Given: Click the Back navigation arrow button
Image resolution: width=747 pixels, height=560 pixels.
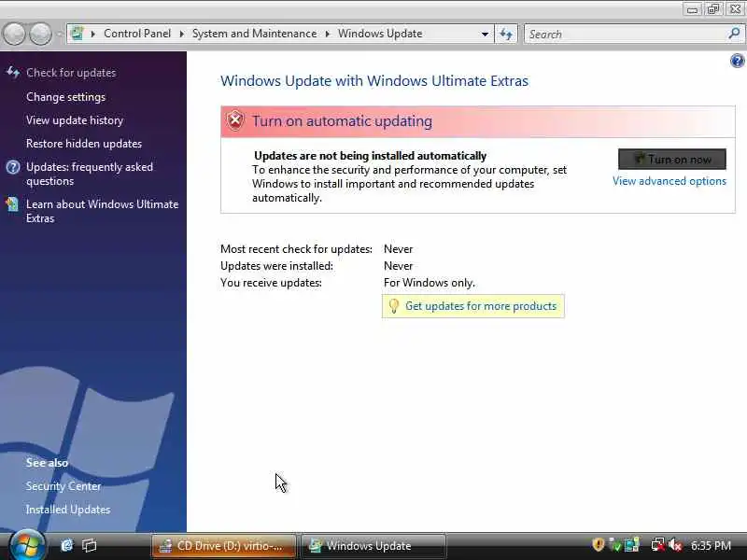Looking at the screenshot, I should (14, 35).
